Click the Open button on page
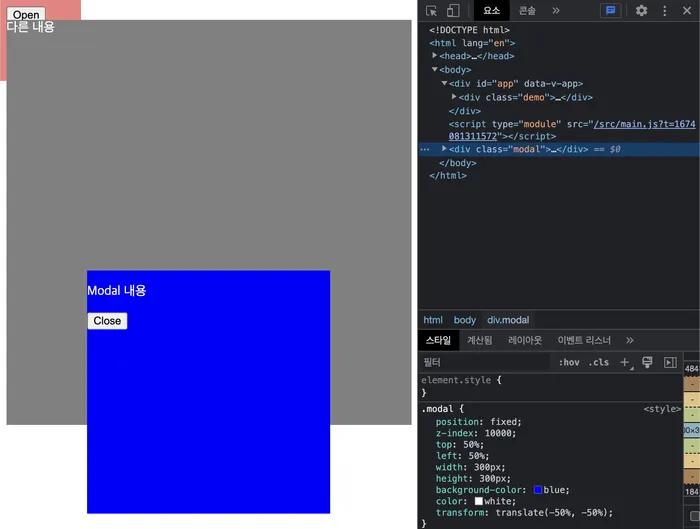This screenshot has height=529, width=700. coord(26,15)
